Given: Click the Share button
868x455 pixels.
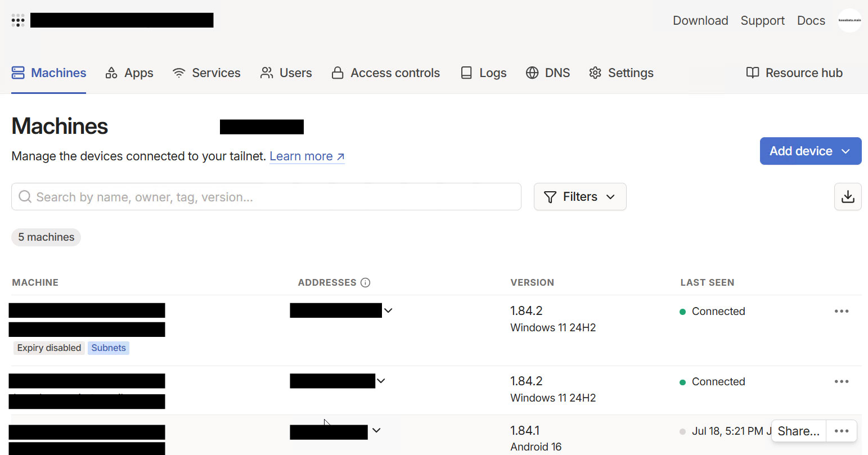Looking at the screenshot, I should coord(798,431).
